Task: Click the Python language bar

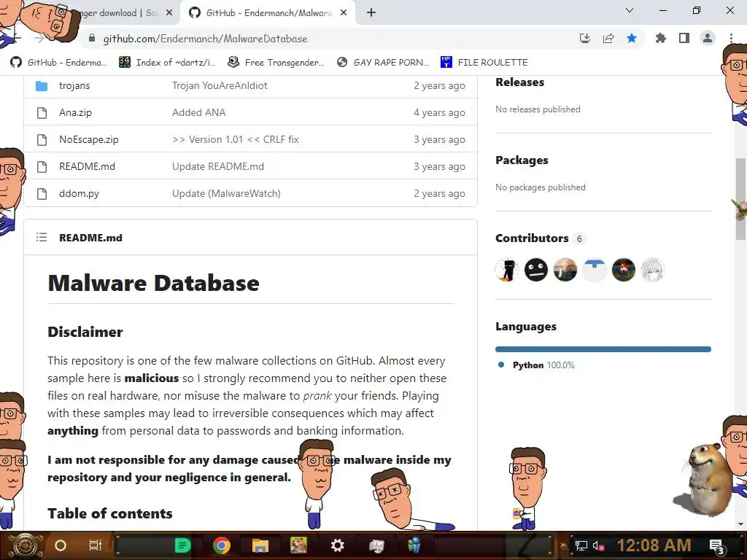Action: click(603, 349)
